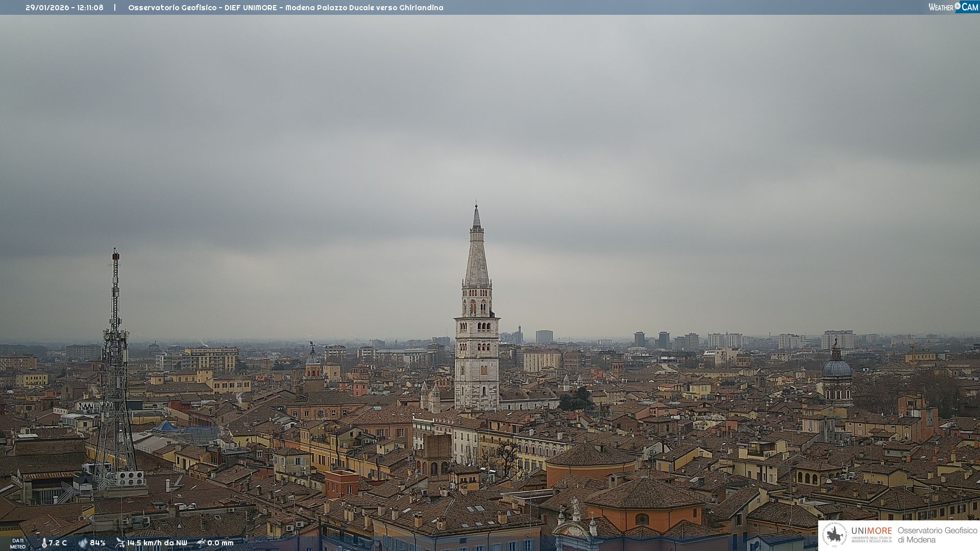Click the humidity water drops icon
Viewport: 980px width, 551px height.
pos(83,543)
